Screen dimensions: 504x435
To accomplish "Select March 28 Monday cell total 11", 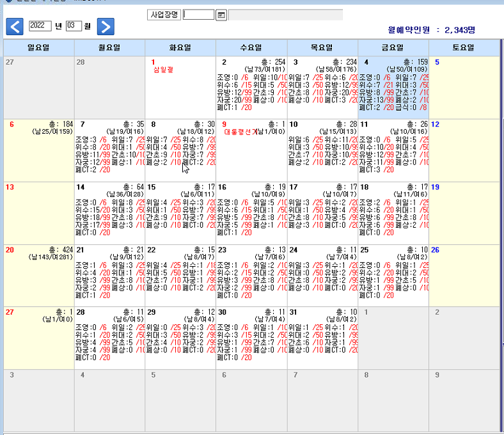I will [109, 338].
